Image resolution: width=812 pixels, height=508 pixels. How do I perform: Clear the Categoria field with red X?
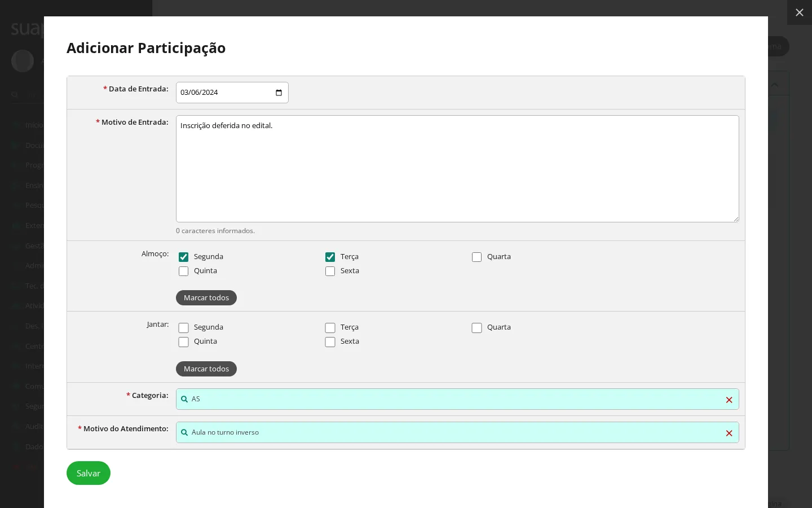point(729,400)
